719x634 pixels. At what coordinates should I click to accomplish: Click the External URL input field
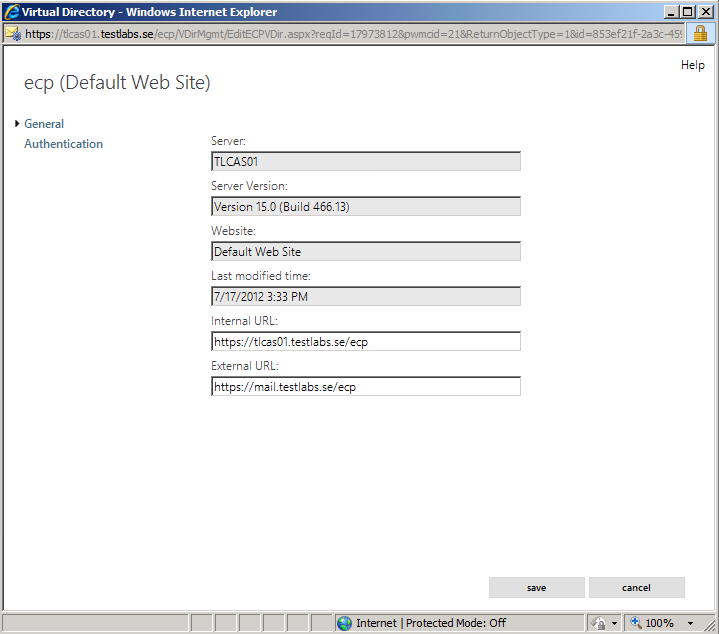pos(366,386)
